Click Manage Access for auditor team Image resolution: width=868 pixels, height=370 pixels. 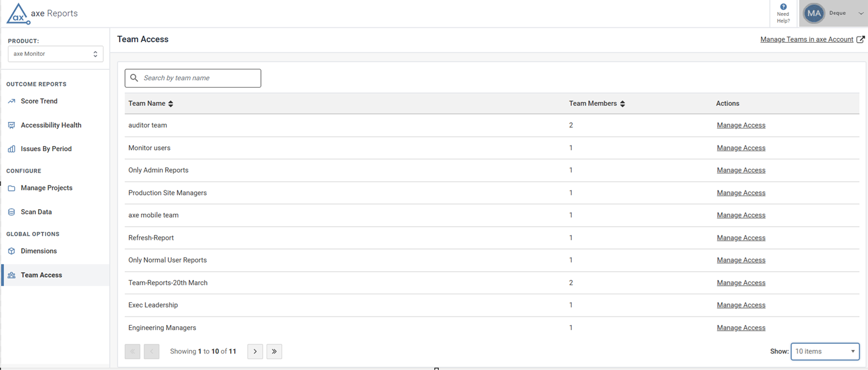coord(741,125)
